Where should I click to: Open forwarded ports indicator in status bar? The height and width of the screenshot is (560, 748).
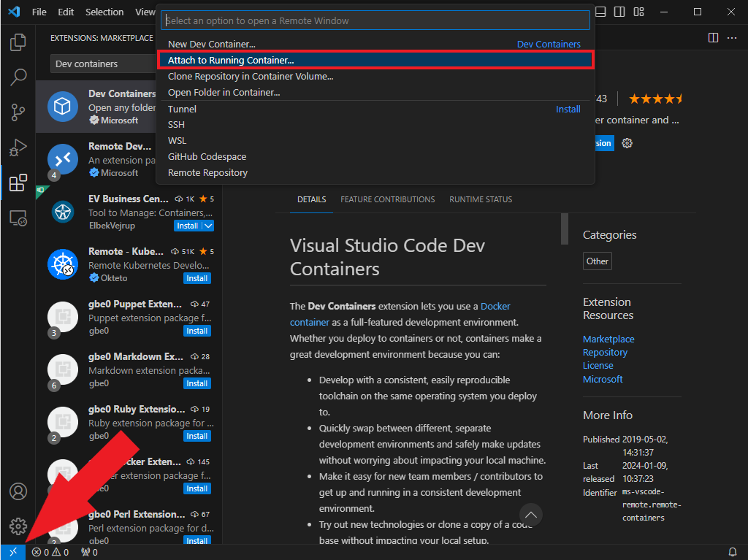89,553
